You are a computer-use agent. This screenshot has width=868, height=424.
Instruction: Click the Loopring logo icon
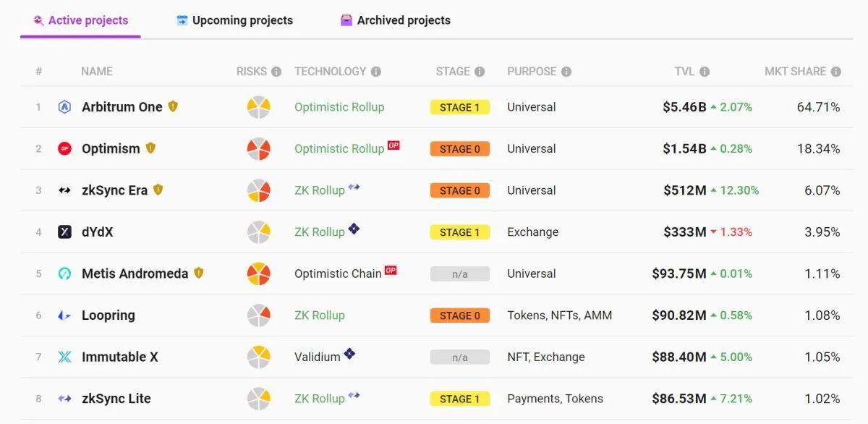tap(64, 315)
